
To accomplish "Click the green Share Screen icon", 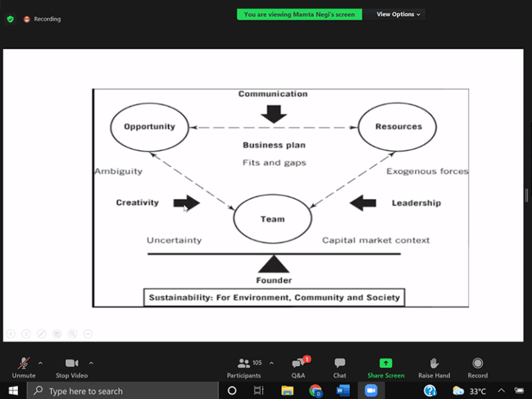I will [386, 363].
